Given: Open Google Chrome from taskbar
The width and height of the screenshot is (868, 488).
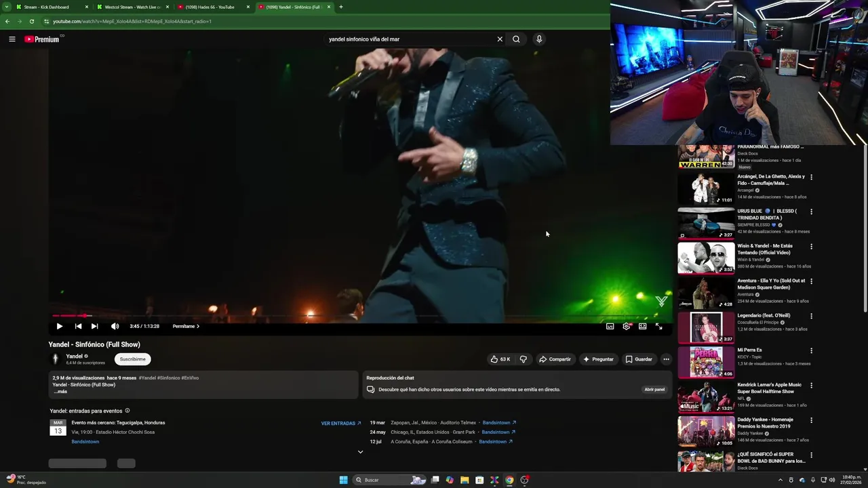Looking at the screenshot, I should [x=509, y=480].
